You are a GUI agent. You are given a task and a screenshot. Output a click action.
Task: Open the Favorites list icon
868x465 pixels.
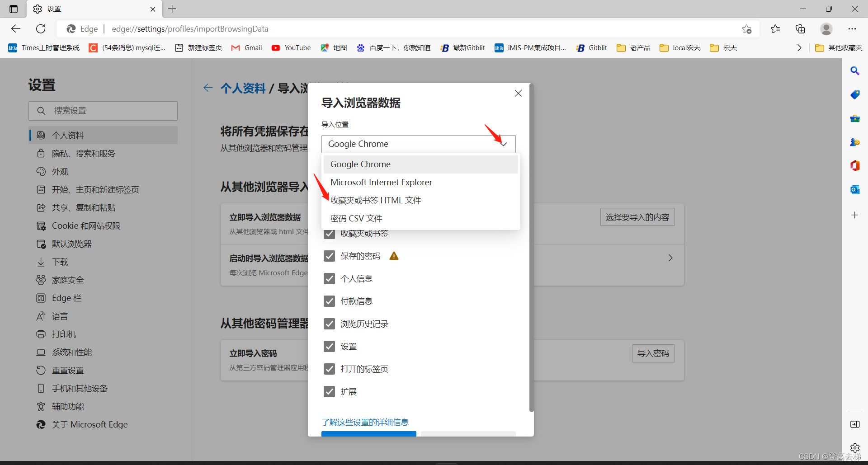click(775, 29)
